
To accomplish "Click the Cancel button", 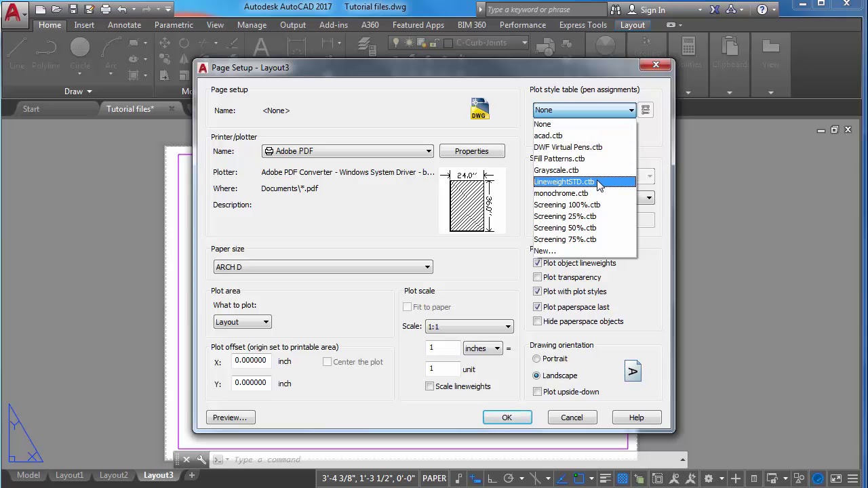I will pyautogui.click(x=572, y=418).
